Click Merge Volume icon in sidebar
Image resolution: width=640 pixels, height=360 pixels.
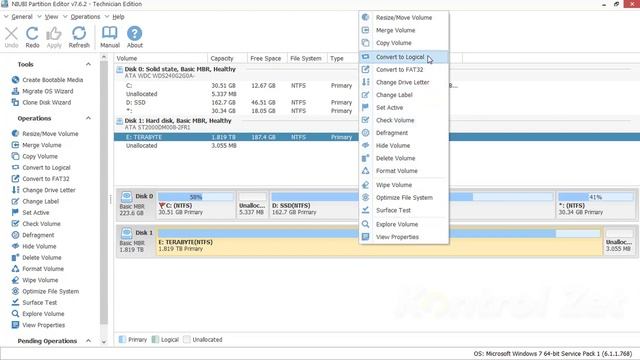tap(16, 145)
